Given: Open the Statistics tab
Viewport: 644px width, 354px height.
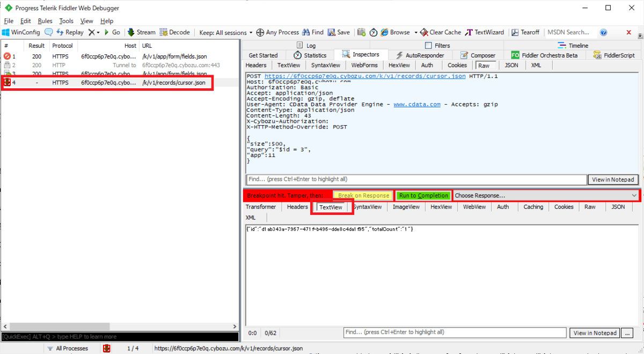Looking at the screenshot, I should pyautogui.click(x=310, y=55).
